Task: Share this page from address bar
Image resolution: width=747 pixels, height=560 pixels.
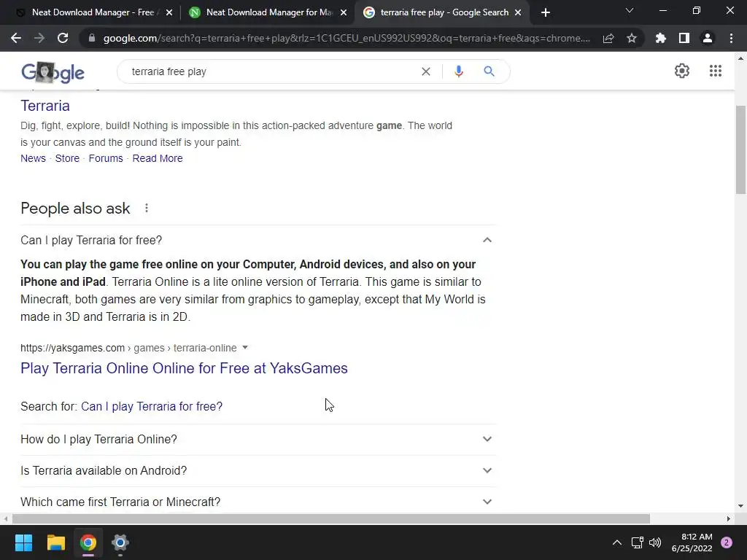Action: (x=608, y=38)
